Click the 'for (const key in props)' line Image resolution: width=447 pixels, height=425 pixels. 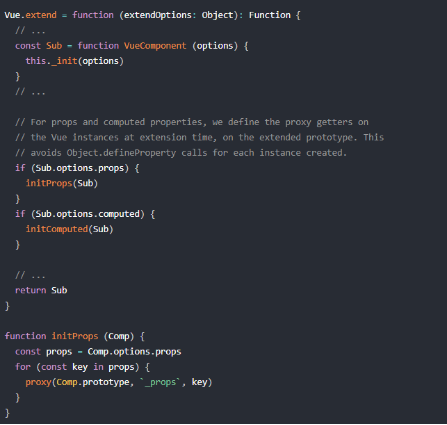[x=82, y=367]
